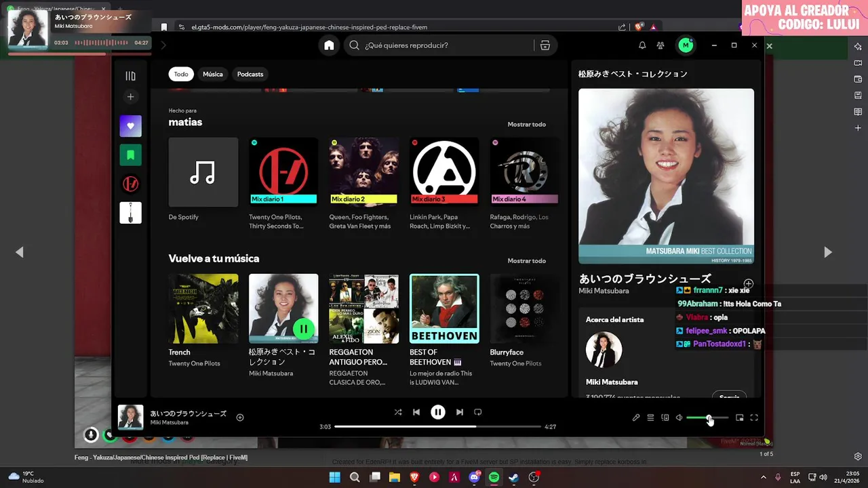Screen dimensions: 868x488
Task: Add song to library in Now Playing panel
Action: [748, 283]
